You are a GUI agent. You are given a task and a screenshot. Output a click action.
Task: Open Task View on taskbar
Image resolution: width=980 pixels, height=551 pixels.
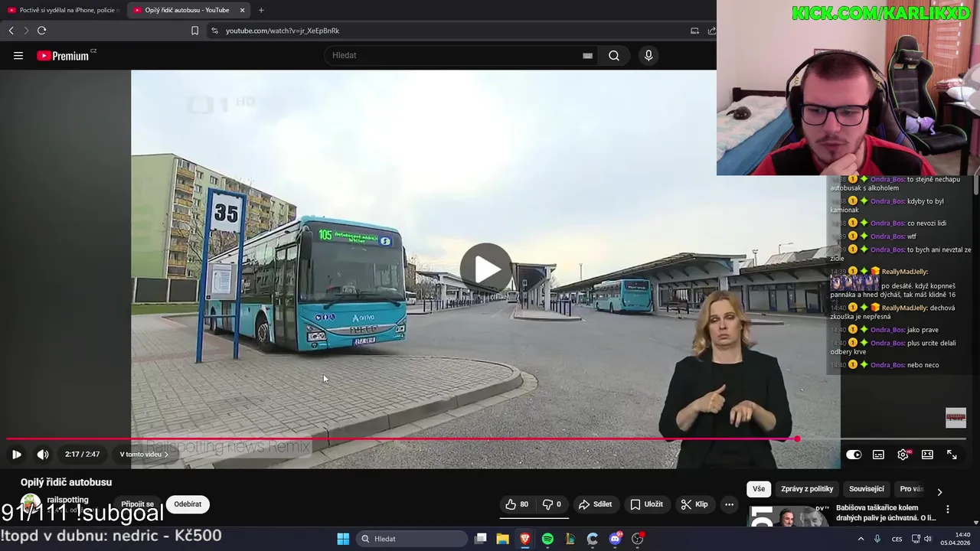[481, 539]
